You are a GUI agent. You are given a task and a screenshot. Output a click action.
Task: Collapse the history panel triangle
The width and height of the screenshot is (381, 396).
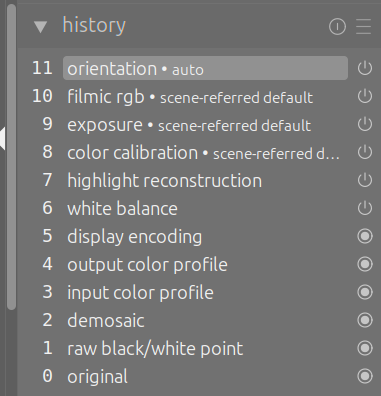tap(41, 27)
